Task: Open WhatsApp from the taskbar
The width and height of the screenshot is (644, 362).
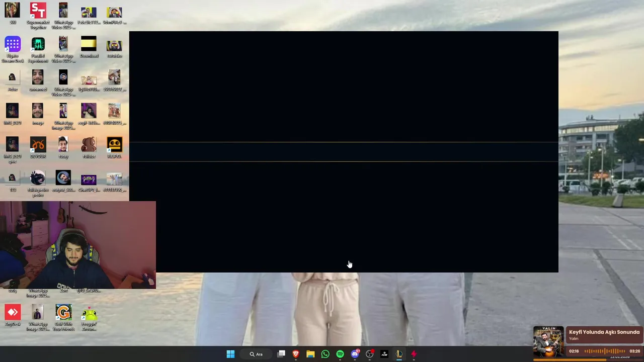Action: click(325, 354)
